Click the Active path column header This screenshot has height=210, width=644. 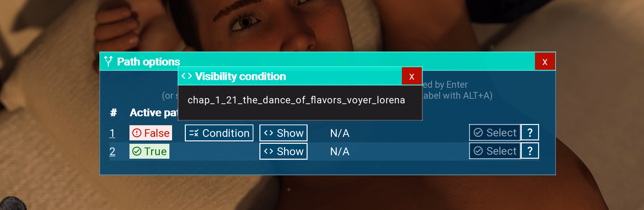(154, 113)
